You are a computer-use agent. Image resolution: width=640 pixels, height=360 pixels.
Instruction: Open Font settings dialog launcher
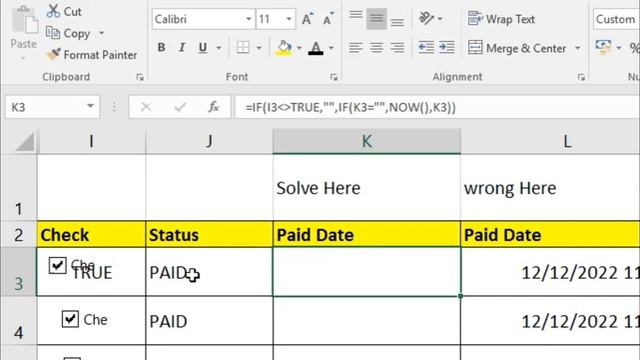tap(334, 77)
